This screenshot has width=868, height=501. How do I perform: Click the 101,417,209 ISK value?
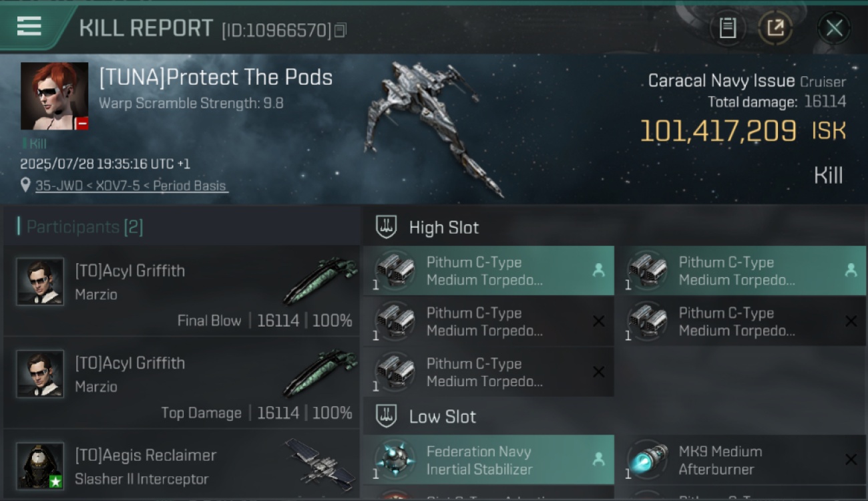743,131
